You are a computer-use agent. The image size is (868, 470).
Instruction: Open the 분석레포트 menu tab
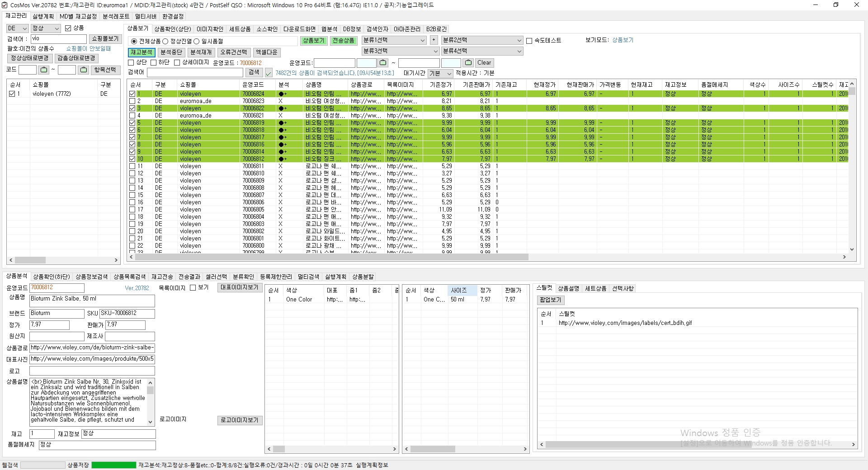coord(116,16)
